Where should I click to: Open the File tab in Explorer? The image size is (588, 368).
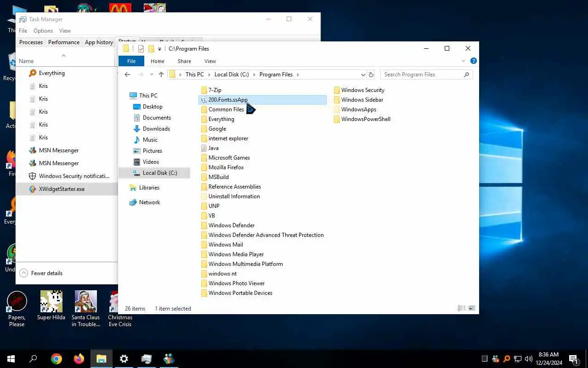[131, 61]
